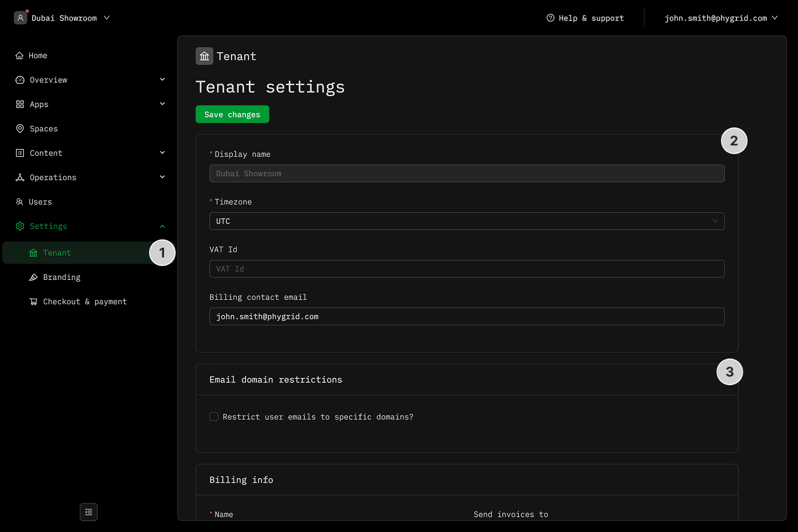Open the Operations menu item
This screenshot has height=532, width=798.
[x=53, y=177]
